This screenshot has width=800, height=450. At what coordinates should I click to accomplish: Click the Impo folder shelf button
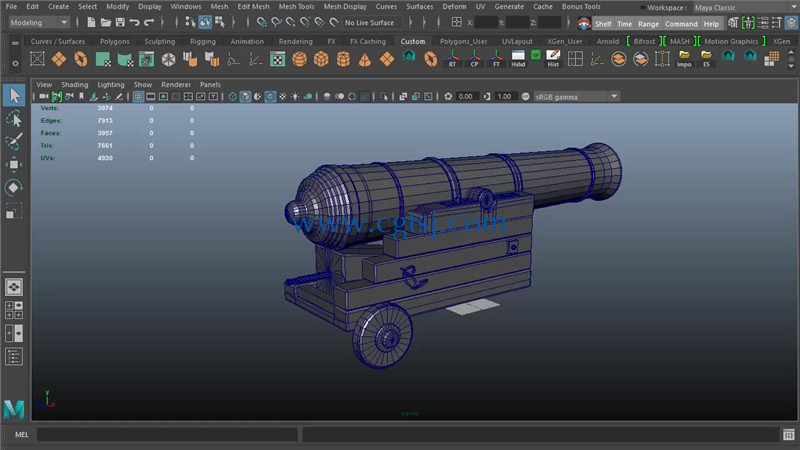tap(684, 59)
